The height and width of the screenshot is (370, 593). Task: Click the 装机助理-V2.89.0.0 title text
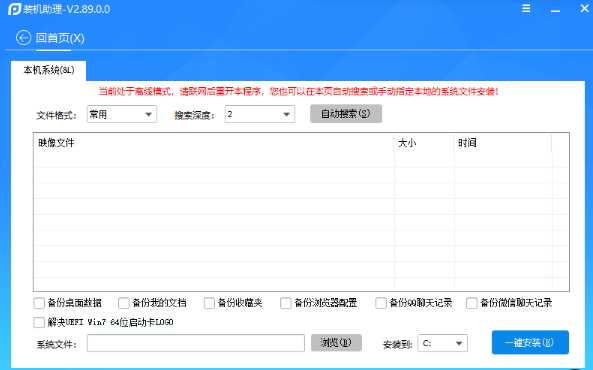point(66,9)
